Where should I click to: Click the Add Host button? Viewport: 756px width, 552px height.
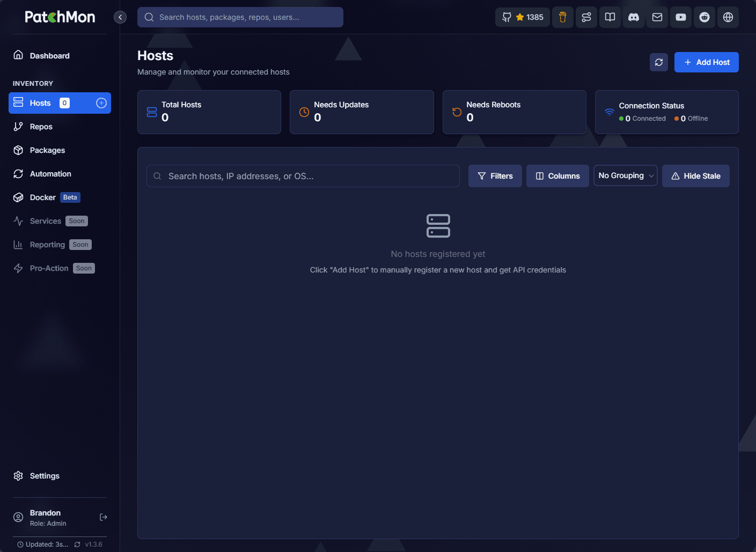[707, 62]
